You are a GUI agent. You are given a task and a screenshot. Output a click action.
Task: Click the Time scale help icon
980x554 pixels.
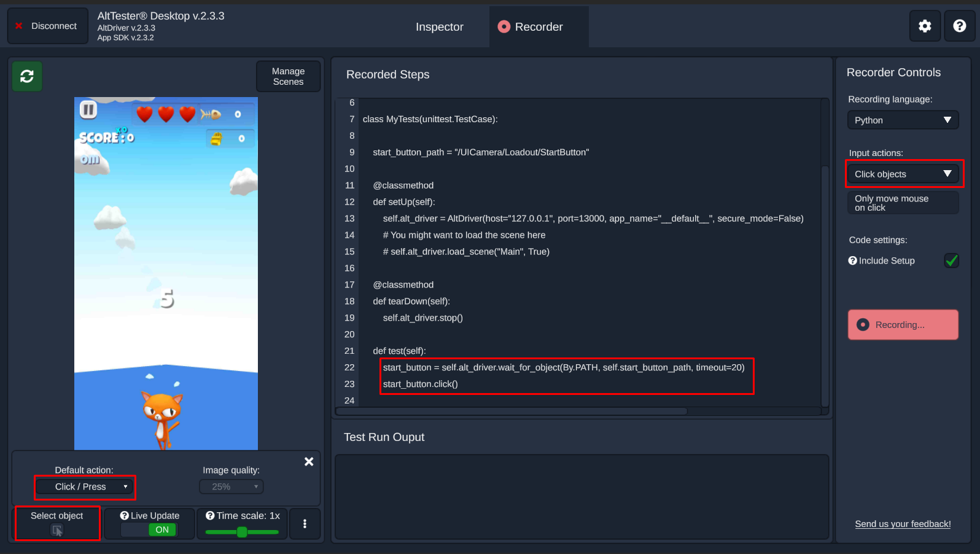(x=210, y=516)
